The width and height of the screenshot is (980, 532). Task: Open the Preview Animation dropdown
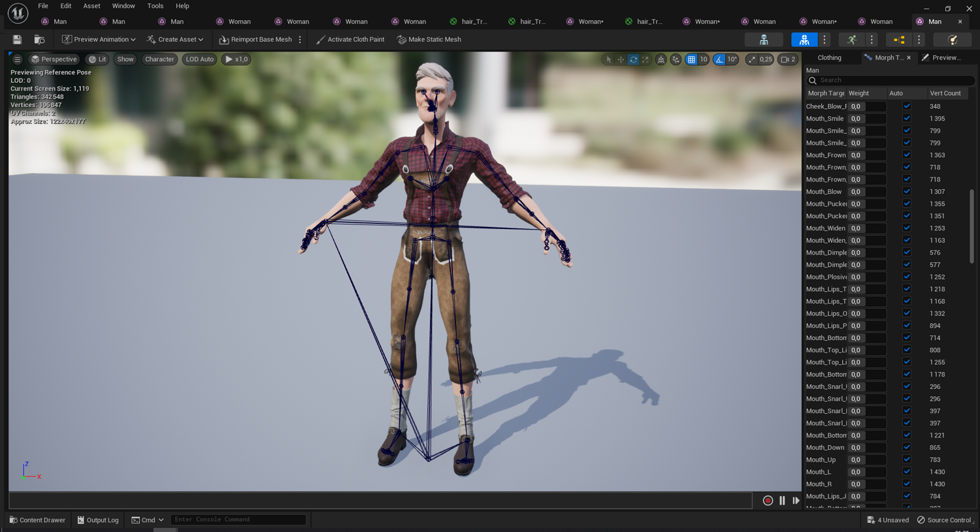point(99,40)
